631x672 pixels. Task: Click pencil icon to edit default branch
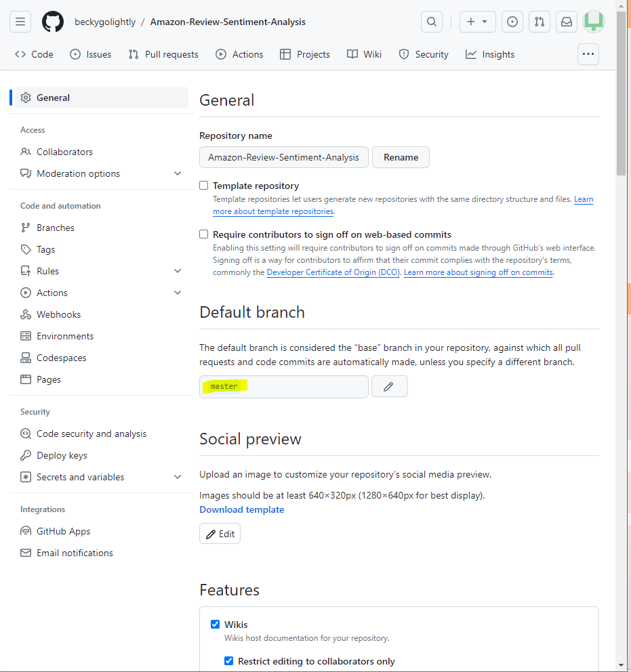tap(389, 387)
